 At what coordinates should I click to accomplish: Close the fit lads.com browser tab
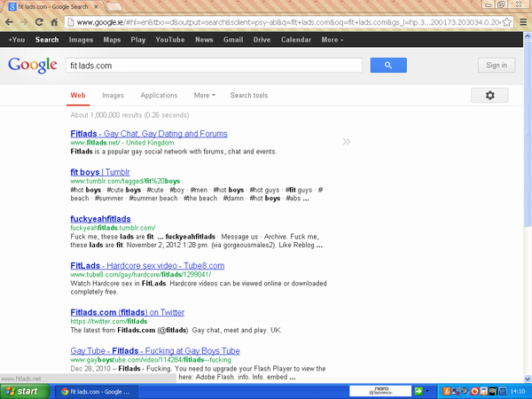pos(97,6)
